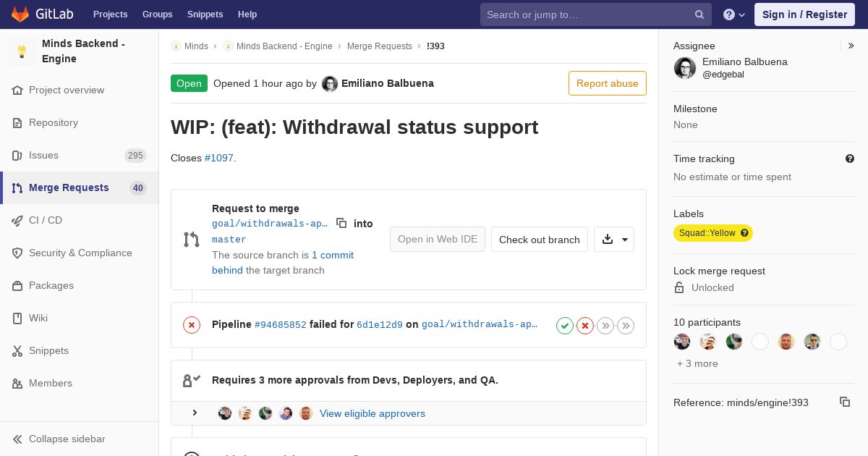Click the passed pipeline stage icon
This screenshot has width=868, height=456.
pyautogui.click(x=565, y=326)
